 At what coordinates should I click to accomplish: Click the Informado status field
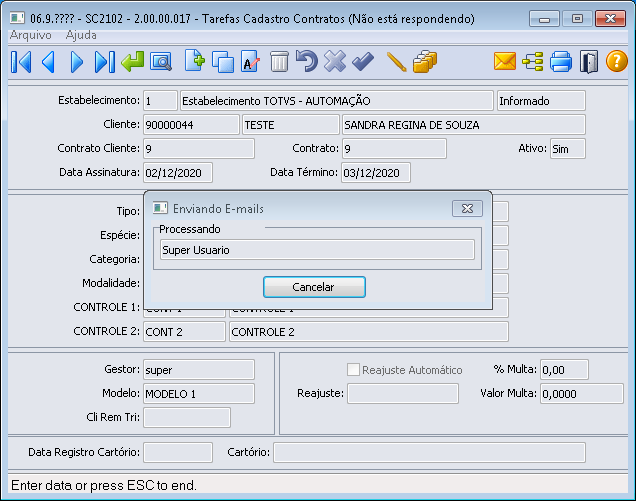pos(541,101)
